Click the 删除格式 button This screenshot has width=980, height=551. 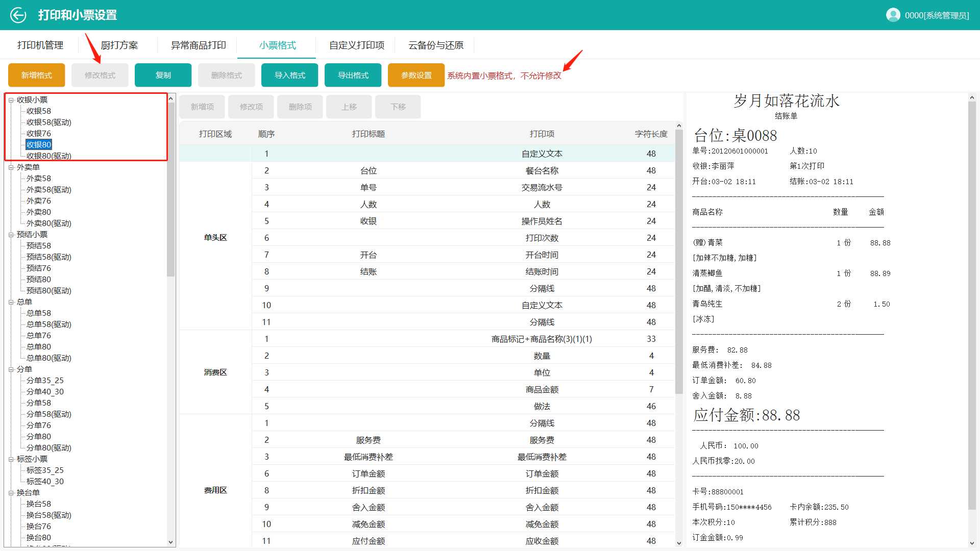pos(227,75)
